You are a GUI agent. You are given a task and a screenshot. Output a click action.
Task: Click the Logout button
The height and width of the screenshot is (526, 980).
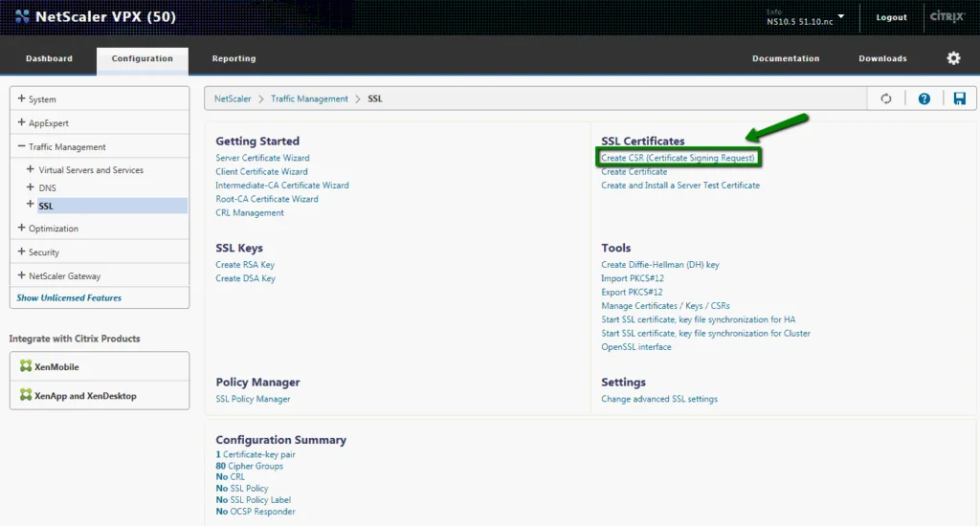(x=891, y=17)
